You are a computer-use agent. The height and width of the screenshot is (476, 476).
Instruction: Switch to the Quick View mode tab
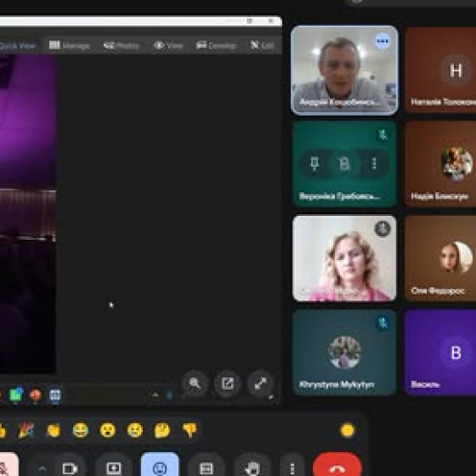(18, 46)
